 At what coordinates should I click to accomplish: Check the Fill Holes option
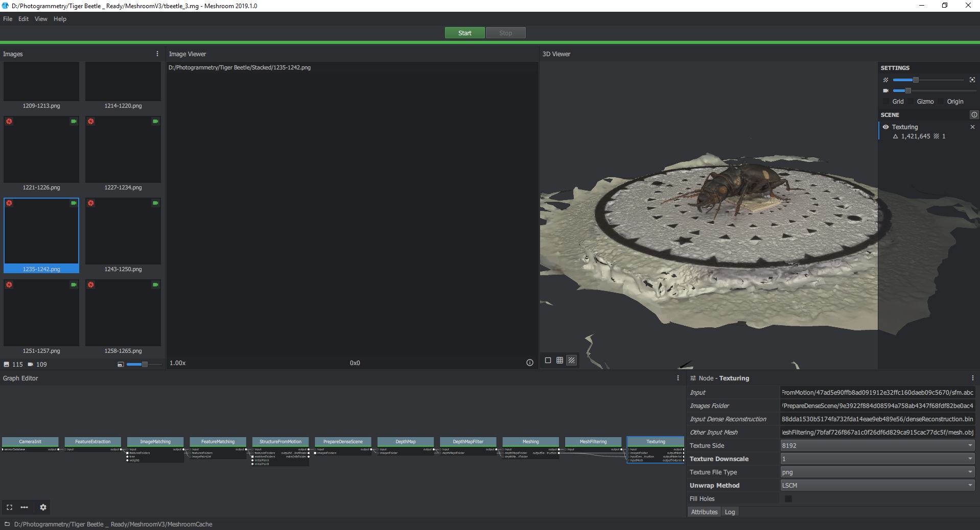(x=788, y=499)
